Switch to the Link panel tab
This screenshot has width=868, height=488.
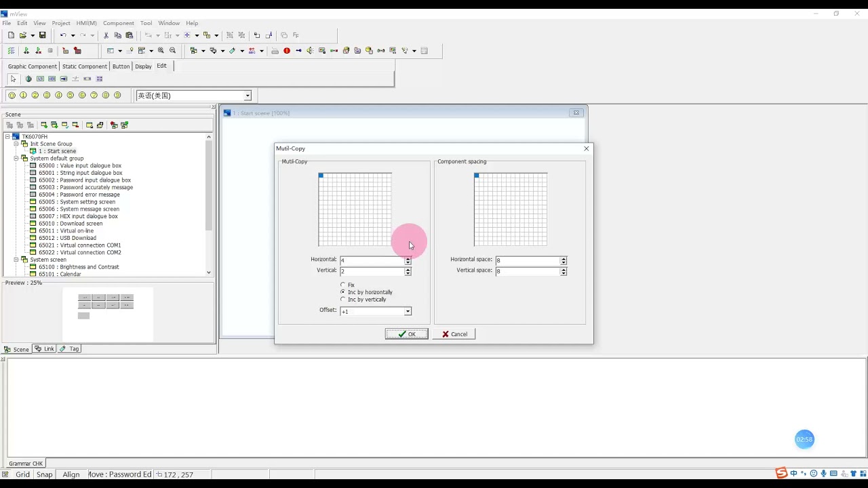45,349
